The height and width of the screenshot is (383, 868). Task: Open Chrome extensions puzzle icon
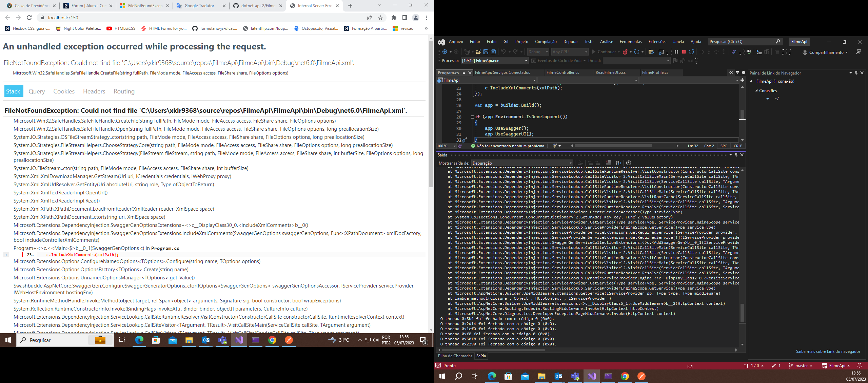pos(394,18)
